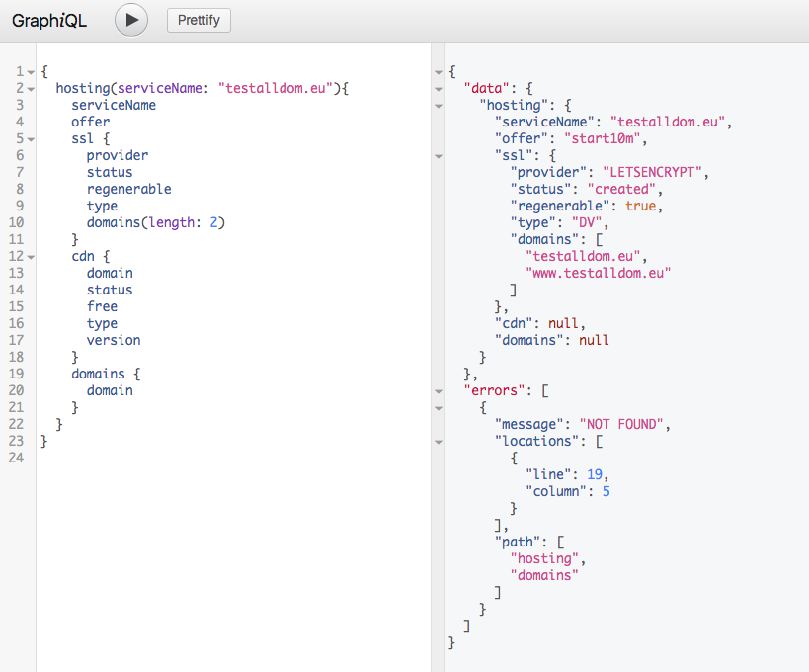The height and width of the screenshot is (672, 809).
Task: Click the cdn field on line 12
Action: click(x=83, y=256)
